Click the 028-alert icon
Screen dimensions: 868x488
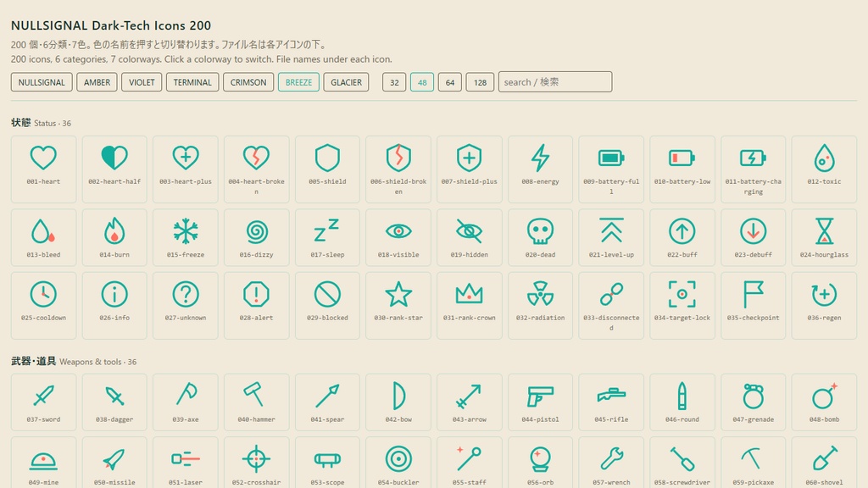256,294
